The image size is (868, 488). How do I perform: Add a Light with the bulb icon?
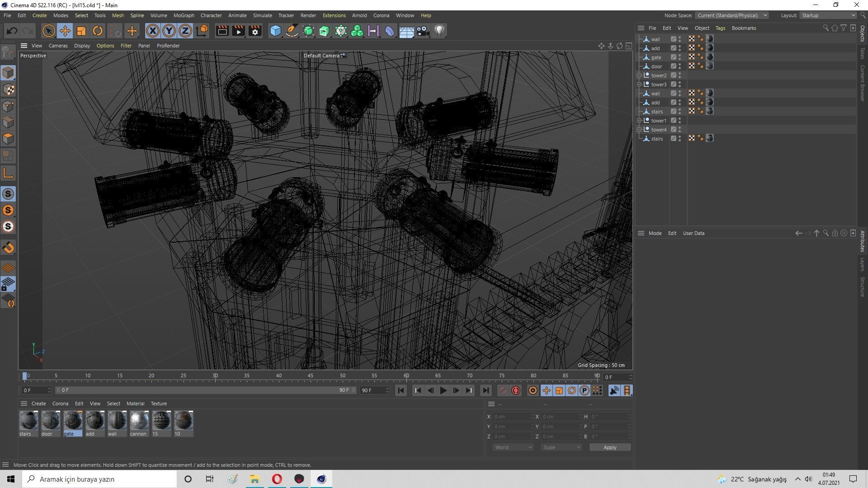pos(439,31)
